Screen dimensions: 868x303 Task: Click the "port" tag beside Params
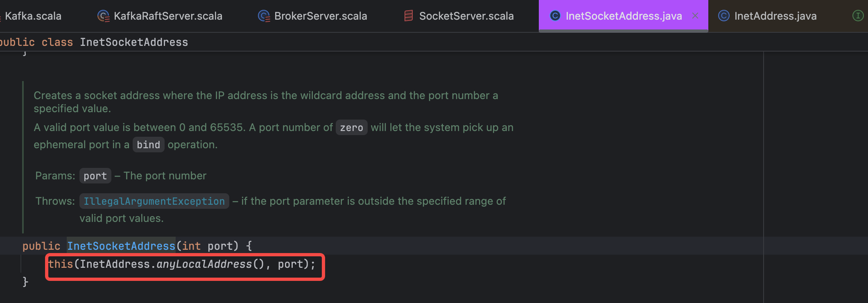point(95,176)
